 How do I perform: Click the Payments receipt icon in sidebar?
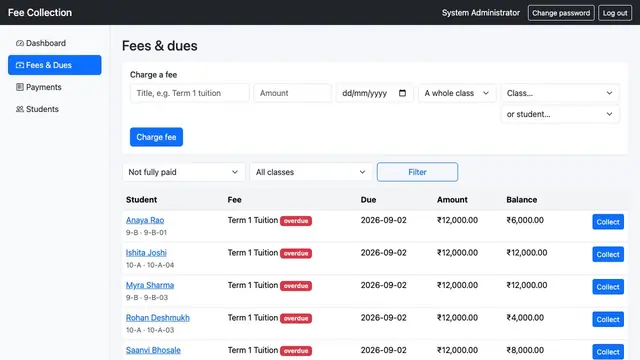(x=20, y=87)
